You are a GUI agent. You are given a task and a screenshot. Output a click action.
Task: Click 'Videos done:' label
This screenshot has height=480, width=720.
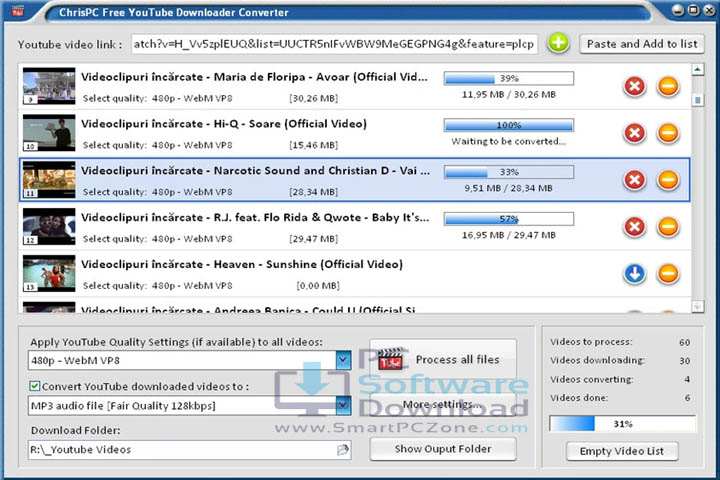pos(579,398)
